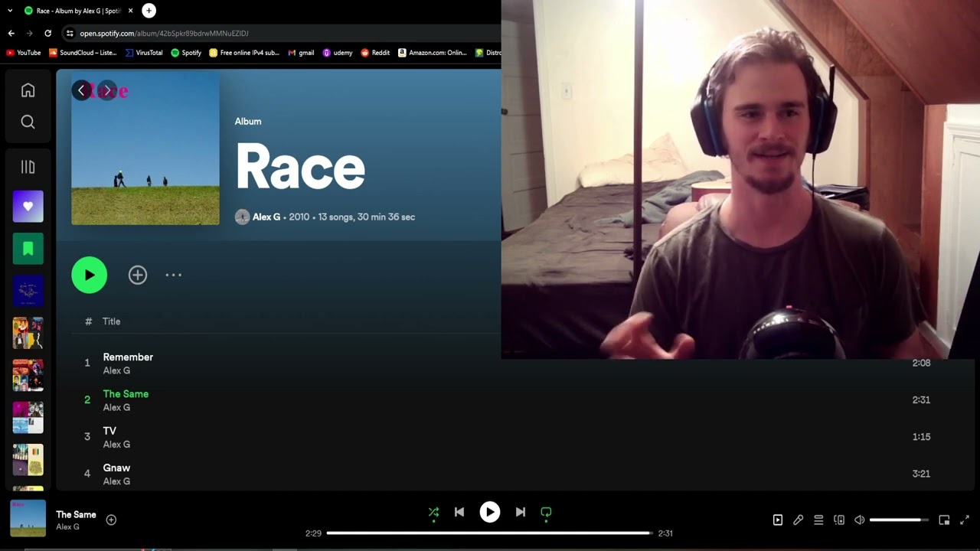The height and width of the screenshot is (551, 980).
Task: Open the play queue
Action: [818, 520]
